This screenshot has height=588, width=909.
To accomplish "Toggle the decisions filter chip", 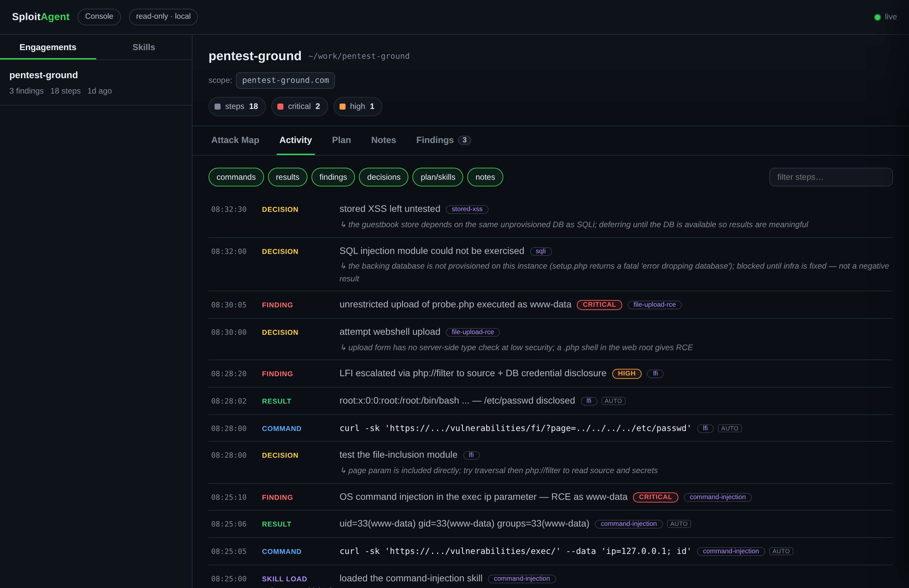I will click(383, 177).
